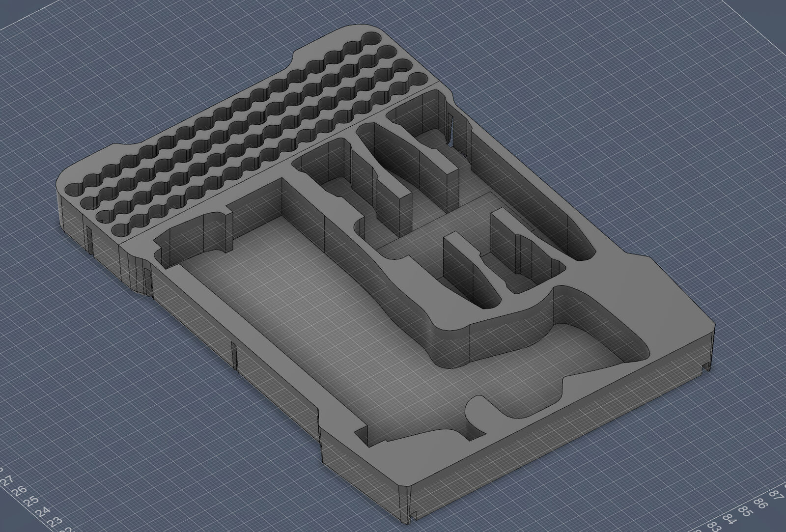
Task: Click the grid ruler label 27
Action: click(x=6, y=480)
